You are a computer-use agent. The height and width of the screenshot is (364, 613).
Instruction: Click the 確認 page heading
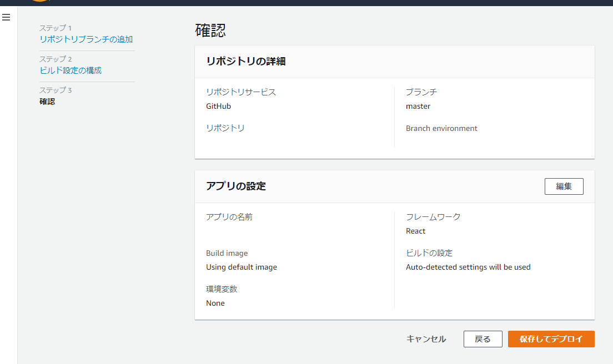210,30
